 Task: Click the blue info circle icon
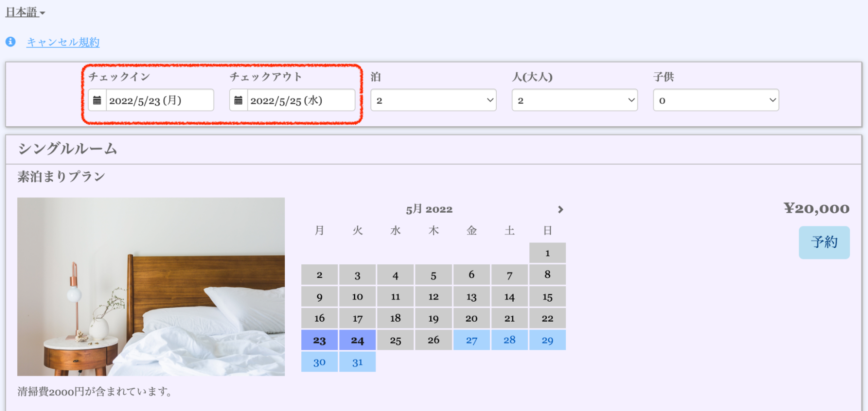coord(10,42)
